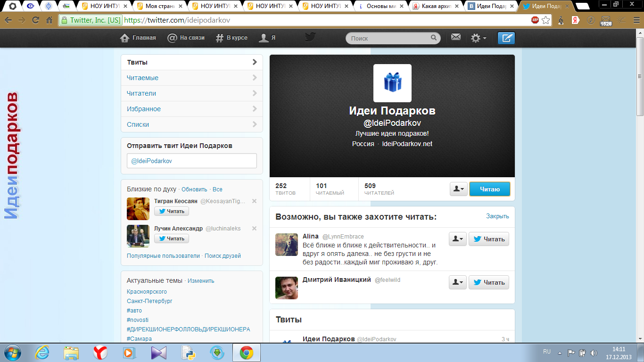Bookmark this page with the star icon
This screenshot has height=362, width=644.
click(546, 20)
